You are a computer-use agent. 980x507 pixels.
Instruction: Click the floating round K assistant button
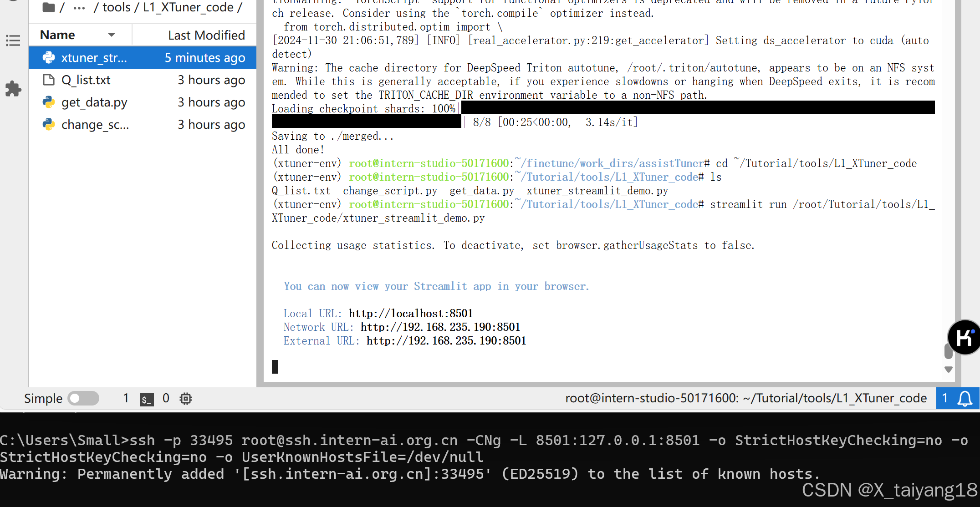click(964, 338)
